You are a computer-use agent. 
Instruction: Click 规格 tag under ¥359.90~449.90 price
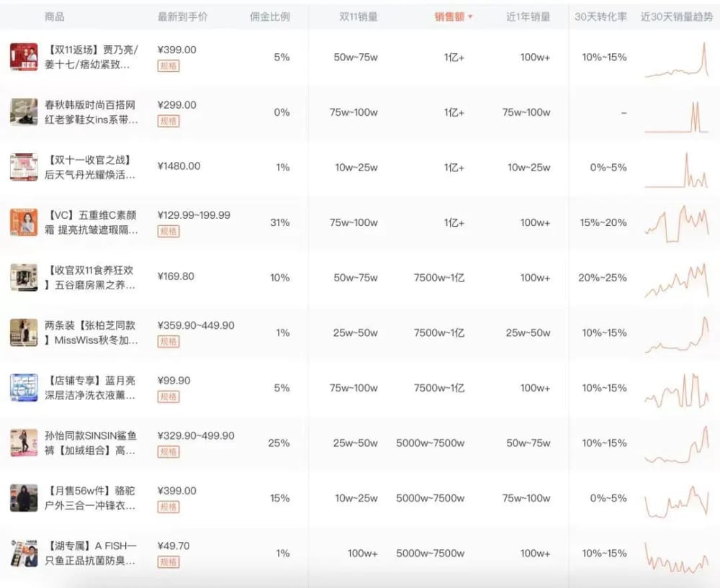click(168, 342)
